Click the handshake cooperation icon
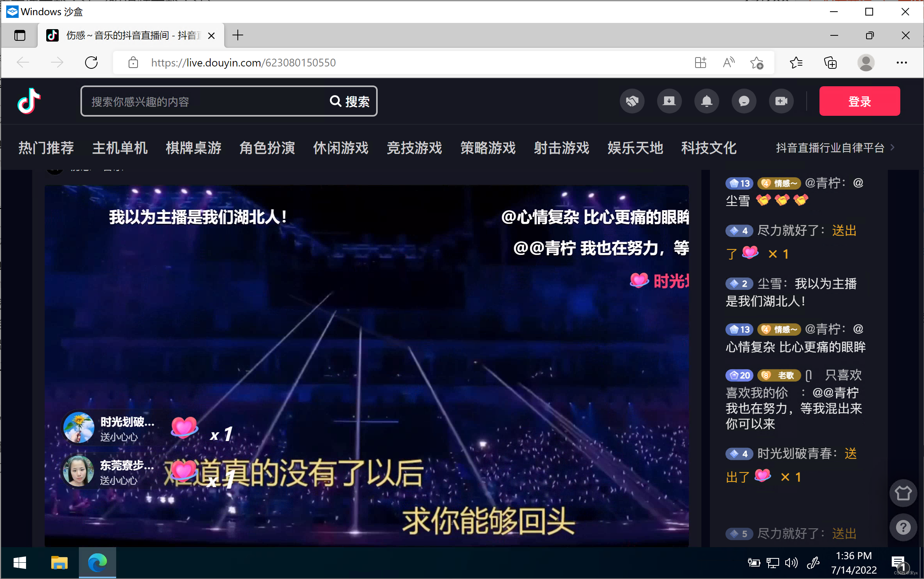The height and width of the screenshot is (579, 924). click(x=632, y=101)
